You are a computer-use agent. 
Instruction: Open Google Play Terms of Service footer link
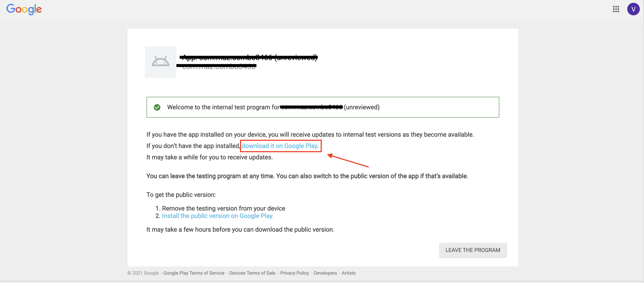[x=194, y=273]
